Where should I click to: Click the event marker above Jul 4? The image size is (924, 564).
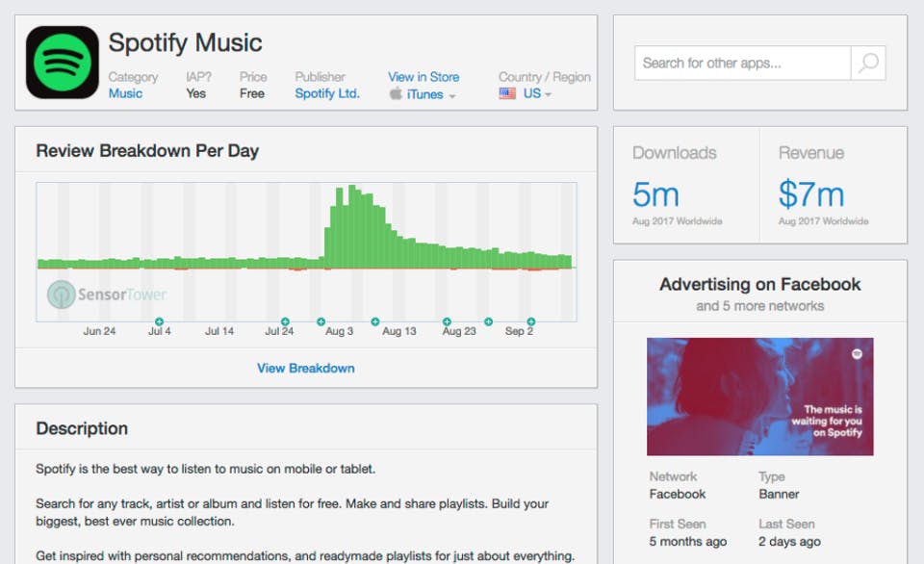(x=159, y=321)
